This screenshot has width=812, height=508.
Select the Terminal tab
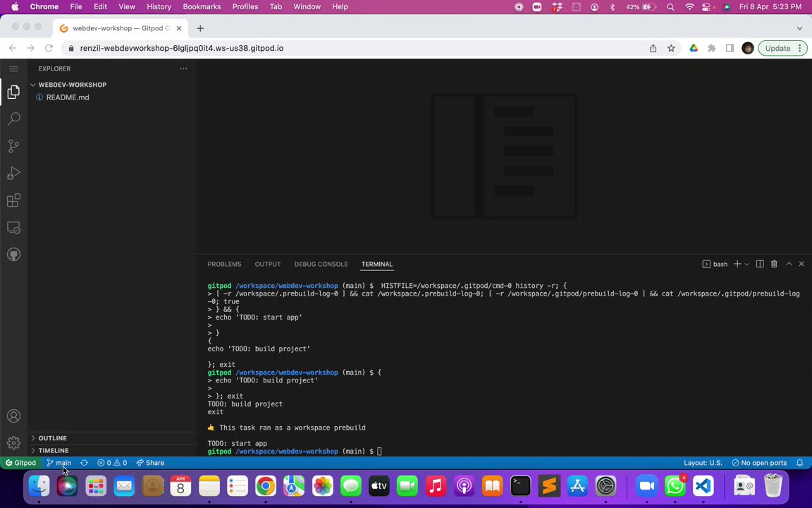coord(377,264)
